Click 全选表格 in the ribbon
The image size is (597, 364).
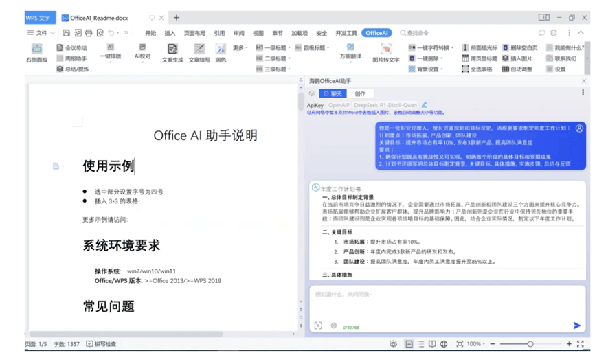pos(477,69)
